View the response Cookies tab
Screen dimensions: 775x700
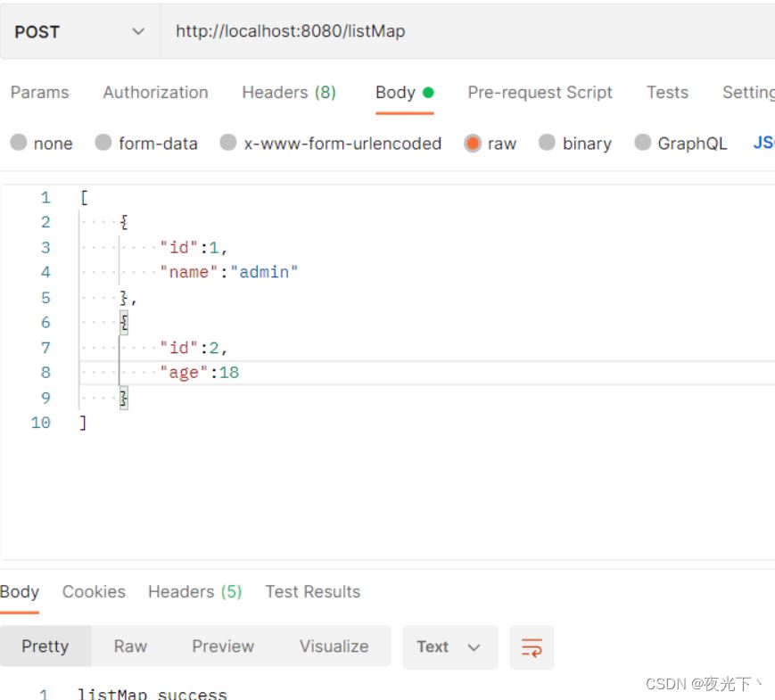[x=94, y=592]
